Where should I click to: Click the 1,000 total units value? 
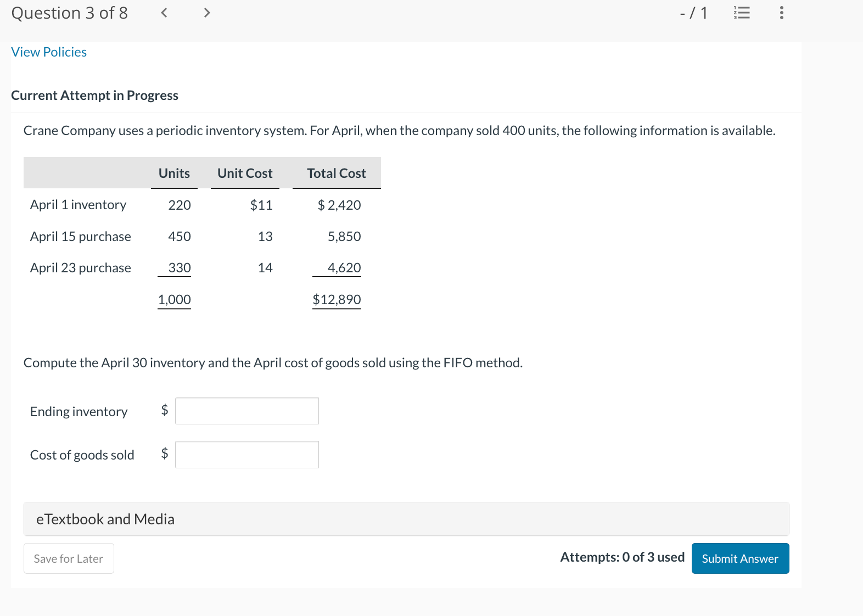(x=175, y=300)
